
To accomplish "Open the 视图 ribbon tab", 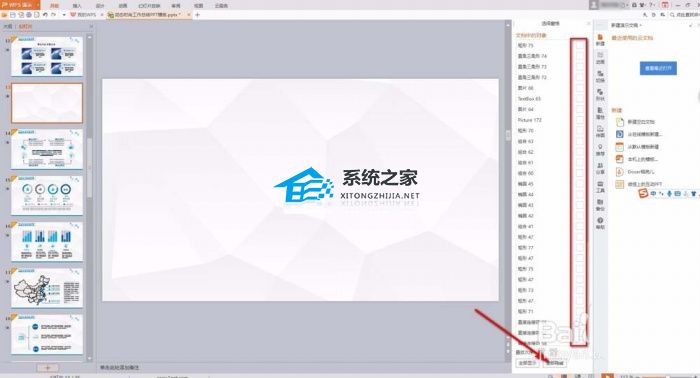I will tap(199, 6).
